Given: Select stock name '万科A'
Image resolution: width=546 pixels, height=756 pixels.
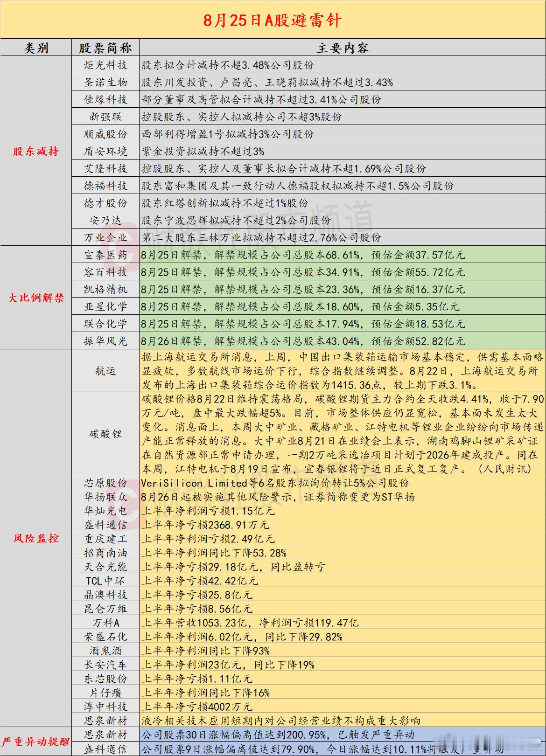Looking at the screenshot, I should pyautogui.click(x=105, y=623).
